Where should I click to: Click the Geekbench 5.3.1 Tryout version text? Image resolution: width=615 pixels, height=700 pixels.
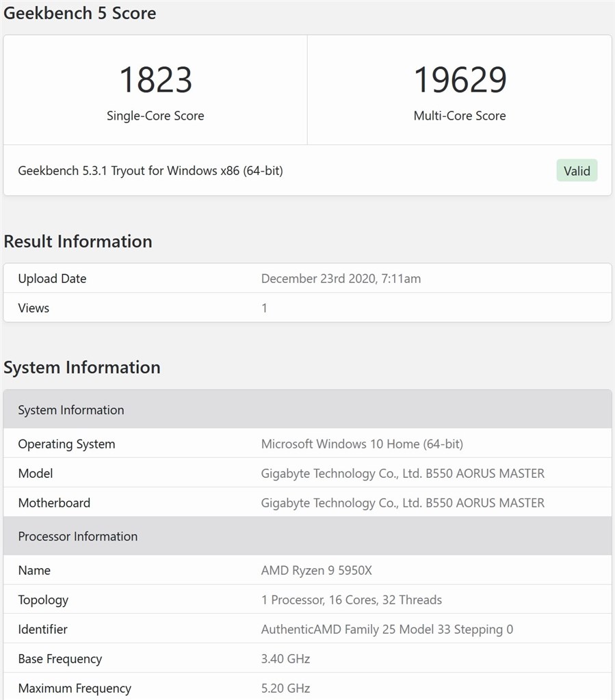coord(151,170)
